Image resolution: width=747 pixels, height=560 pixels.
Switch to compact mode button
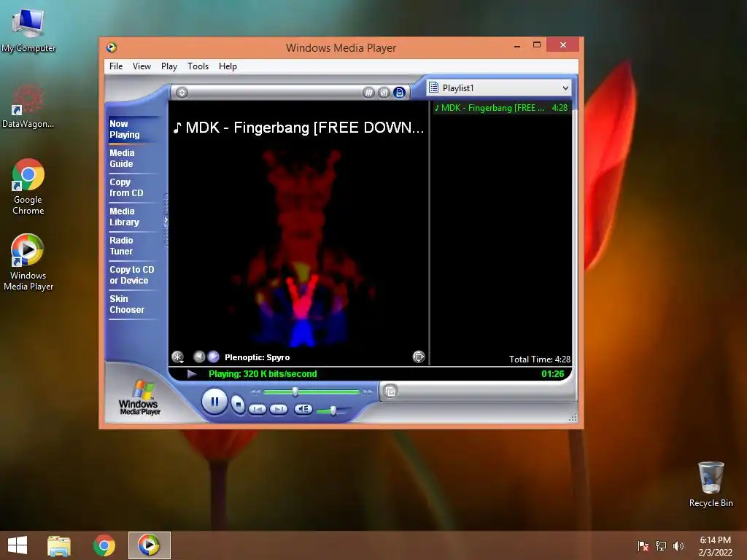click(390, 392)
